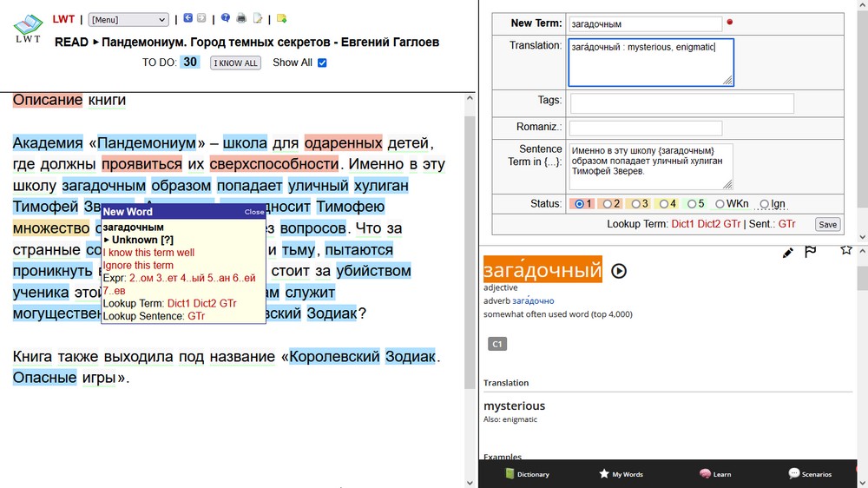Image resolution: width=868 pixels, height=488 pixels.
Task: Click expression '6..ей' in popup
Action: coord(244,278)
